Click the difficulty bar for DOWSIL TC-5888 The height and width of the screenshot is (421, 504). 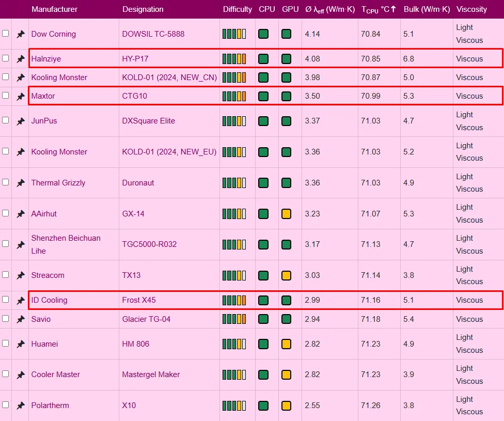click(234, 34)
